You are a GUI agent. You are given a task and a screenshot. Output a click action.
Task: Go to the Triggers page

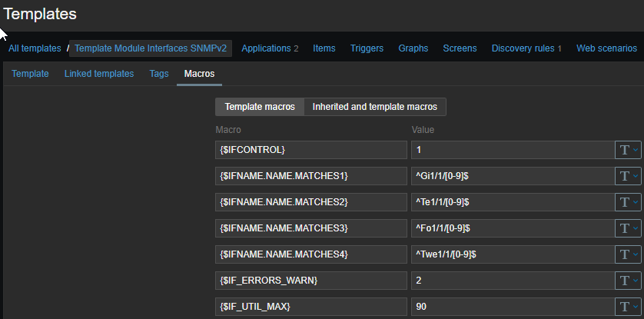coord(367,48)
